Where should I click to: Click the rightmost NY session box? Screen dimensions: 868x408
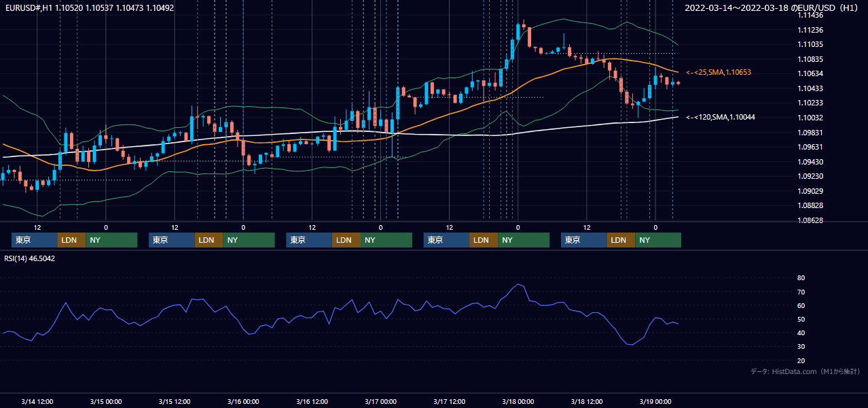point(658,240)
